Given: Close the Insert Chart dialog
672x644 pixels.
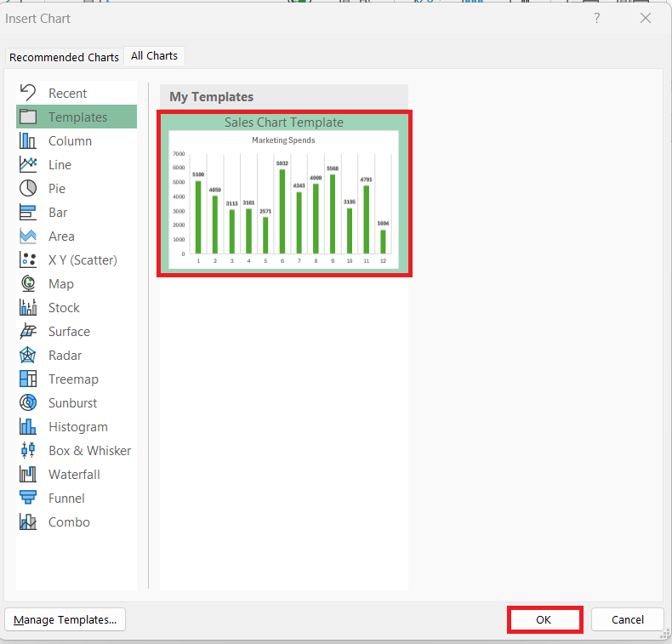Looking at the screenshot, I should click(x=646, y=18).
